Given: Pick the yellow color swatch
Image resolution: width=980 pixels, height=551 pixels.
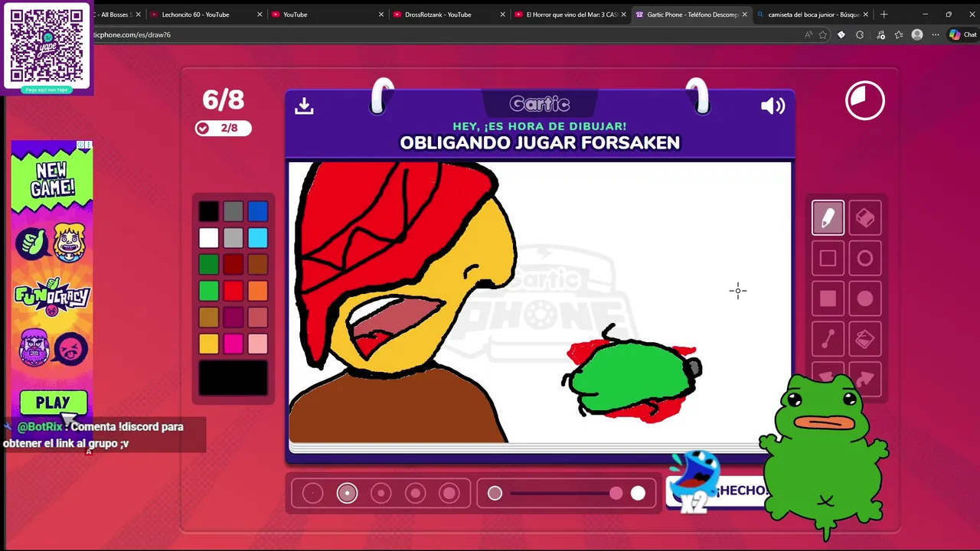Looking at the screenshot, I should [x=209, y=344].
